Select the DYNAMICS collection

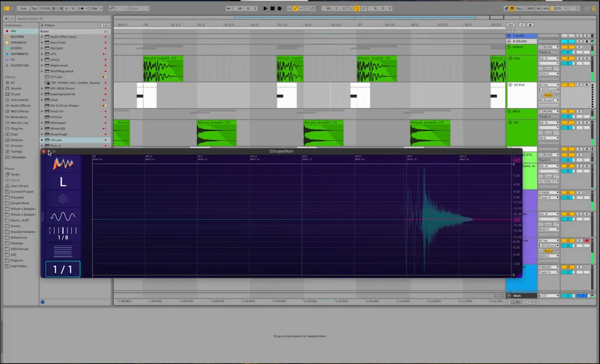[21, 43]
